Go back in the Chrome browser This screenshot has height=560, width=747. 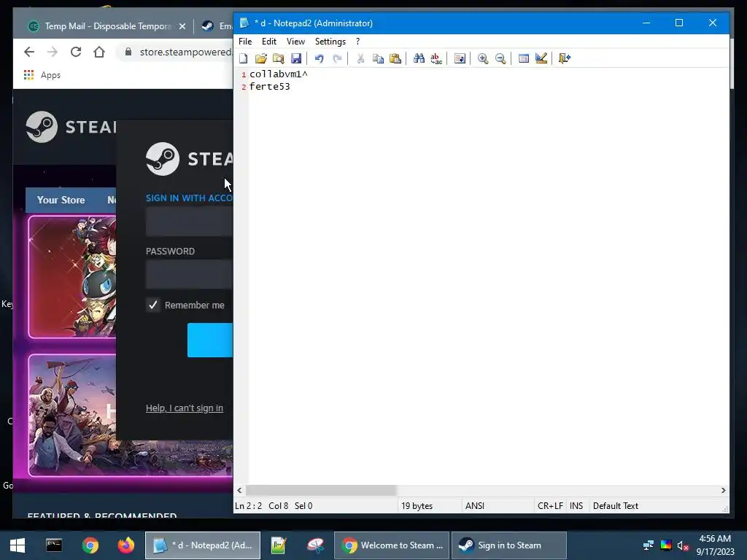pyautogui.click(x=29, y=52)
